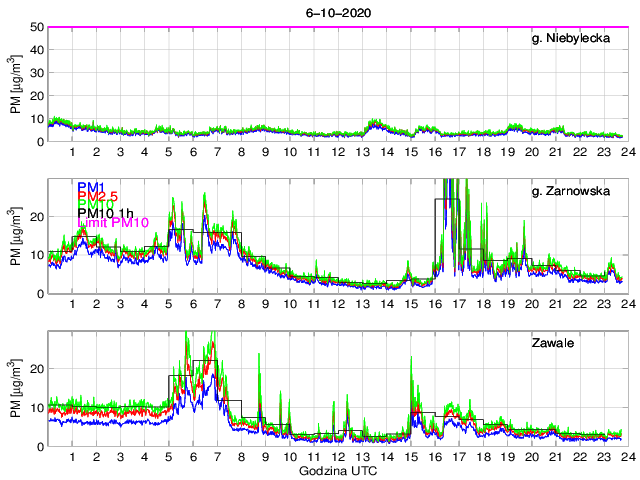Image resolution: width=640 pixels, height=480 pixels.
Task: Click the green PM10 legend entry
Action: pos(94,212)
